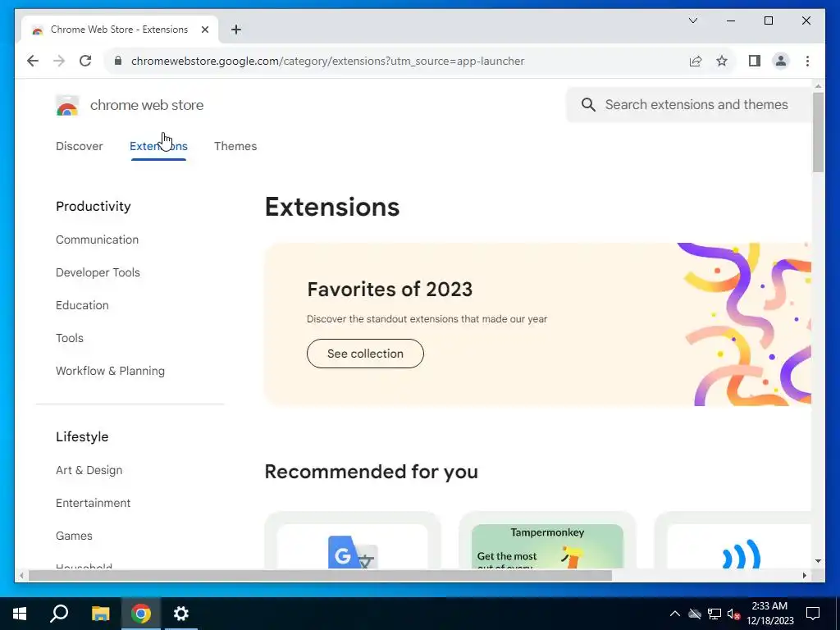Viewport: 840px width, 630px height.
Task: Click the scroll down arrow on vertical scrollbar
Action: (818, 561)
